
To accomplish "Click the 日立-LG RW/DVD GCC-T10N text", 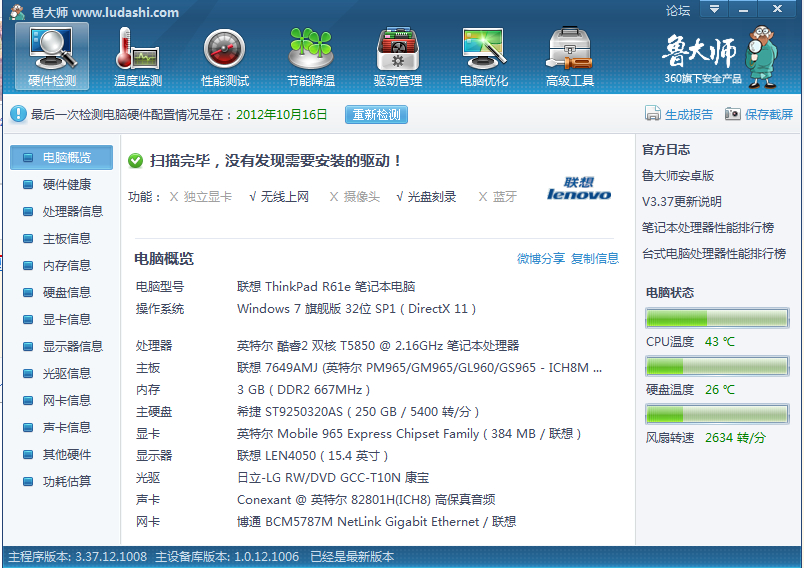I will (333, 478).
